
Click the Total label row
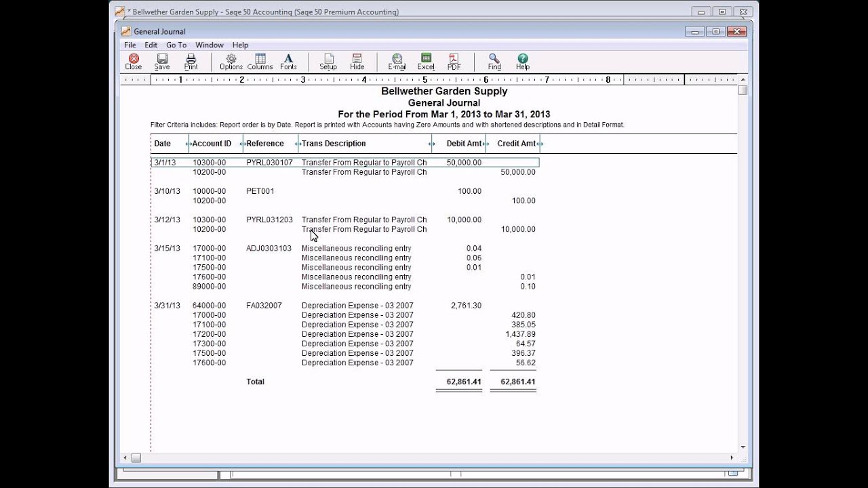tap(255, 382)
